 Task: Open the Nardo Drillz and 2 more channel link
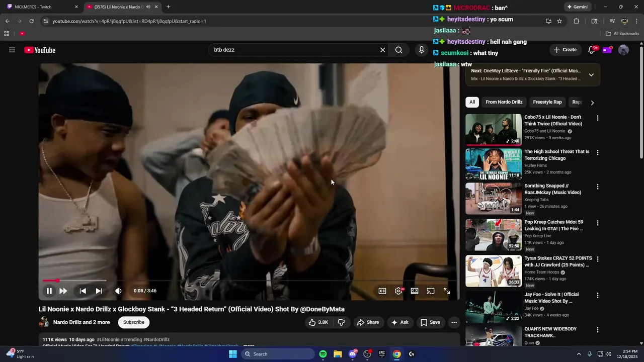tap(82, 322)
